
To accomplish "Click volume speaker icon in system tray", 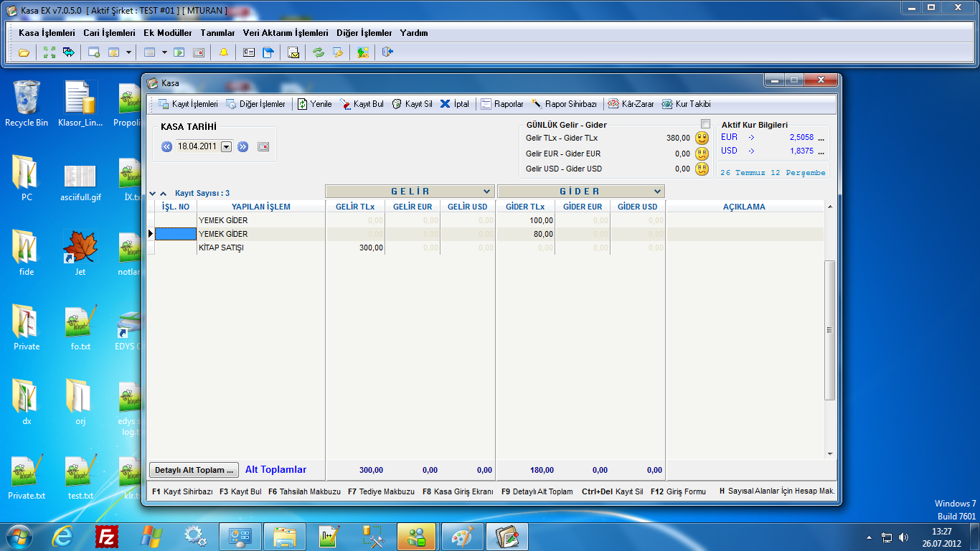I will point(903,537).
